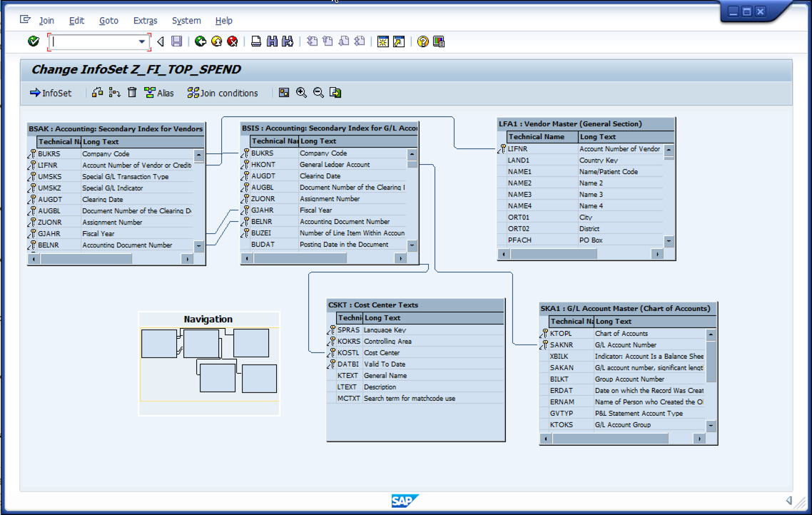Click the Previous Page icon

[x=328, y=41]
